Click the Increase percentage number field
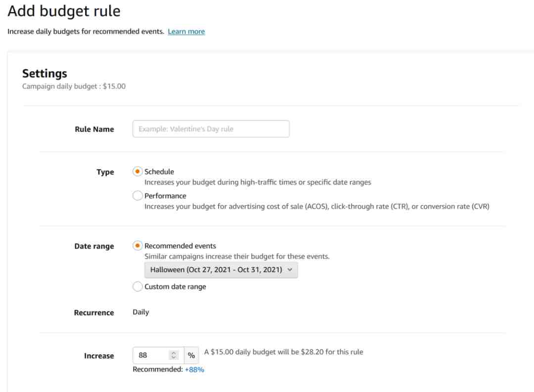Image resolution: width=534 pixels, height=392 pixels. 151,355
